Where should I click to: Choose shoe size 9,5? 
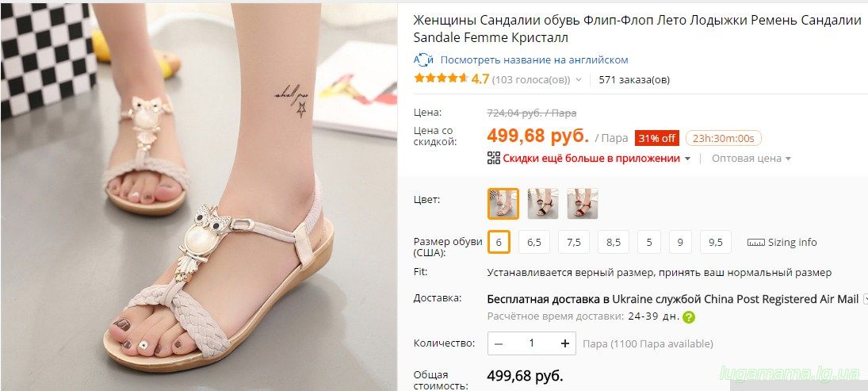click(x=715, y=243)
